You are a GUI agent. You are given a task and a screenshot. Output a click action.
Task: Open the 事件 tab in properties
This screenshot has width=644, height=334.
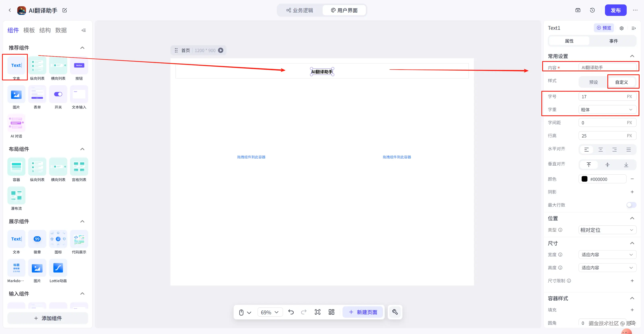pos(613,41)
